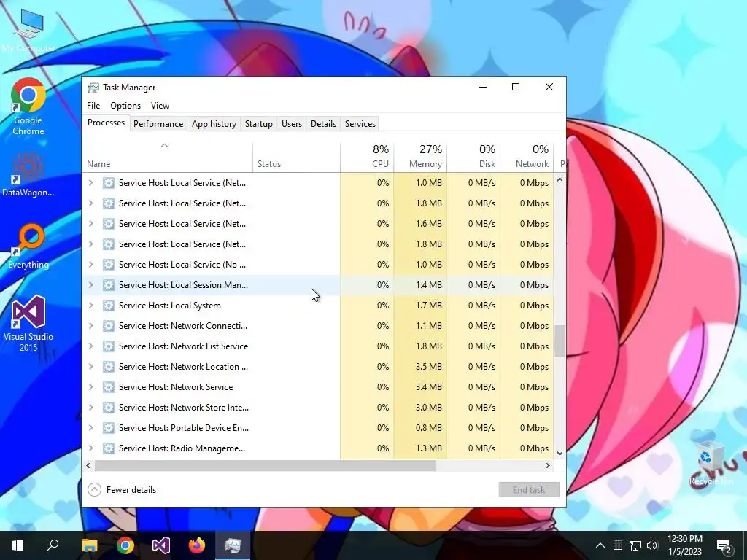Open the Windows Start menu

(x=18, y=545)
